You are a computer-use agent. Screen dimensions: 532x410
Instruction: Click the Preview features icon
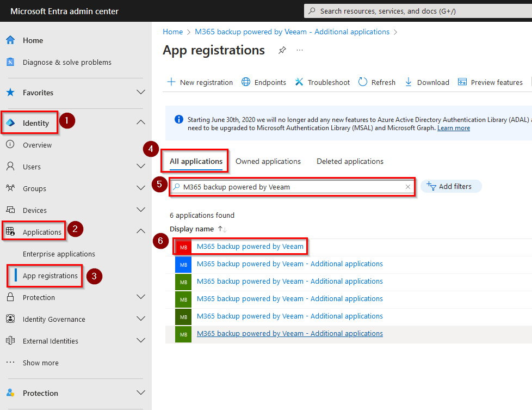click(x=462, y=82)
